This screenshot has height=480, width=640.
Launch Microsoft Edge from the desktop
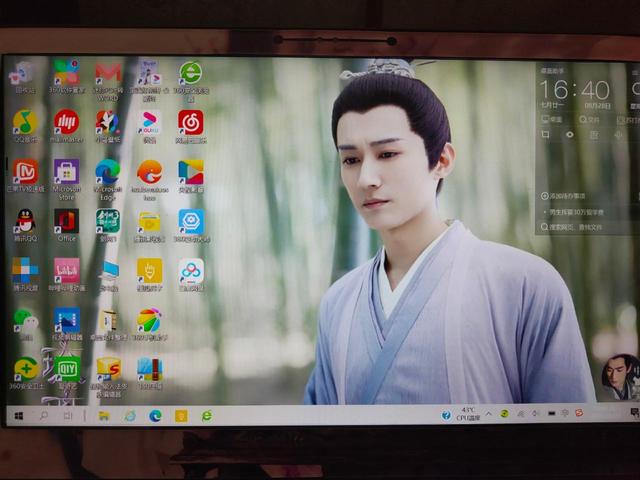coord(107,172)
